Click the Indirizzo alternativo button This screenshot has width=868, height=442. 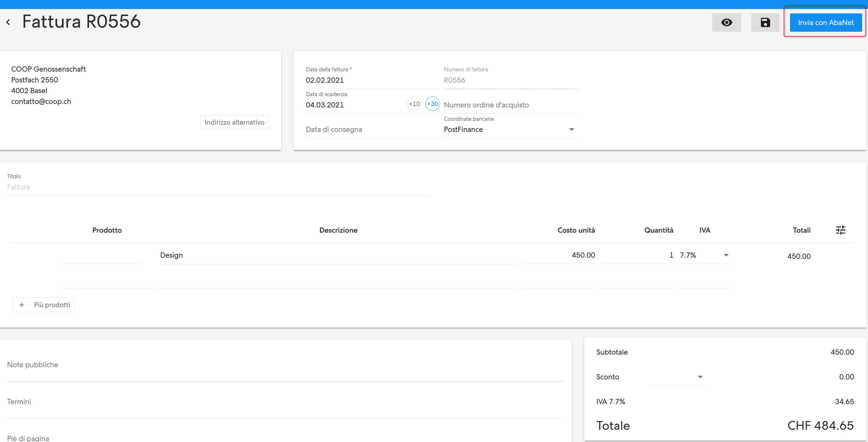pyautogui.click(x=235, y=122)
